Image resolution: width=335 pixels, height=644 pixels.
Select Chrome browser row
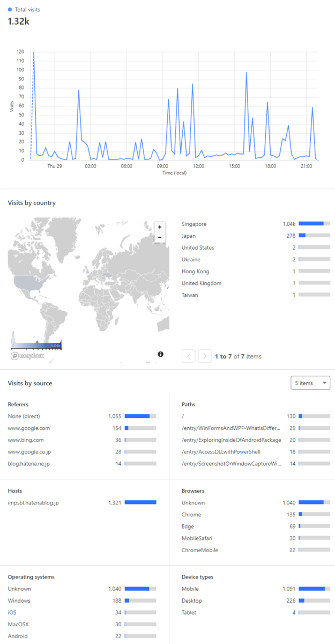pos(256,514)
